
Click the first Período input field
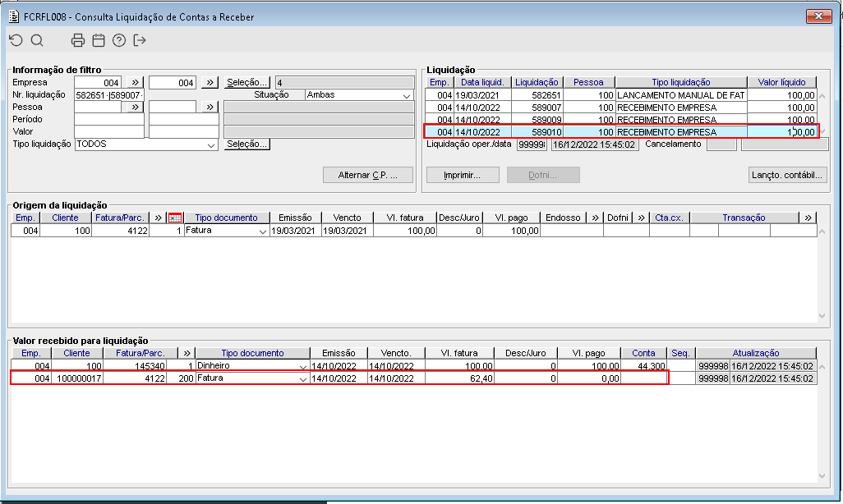[x=109, y=119]
